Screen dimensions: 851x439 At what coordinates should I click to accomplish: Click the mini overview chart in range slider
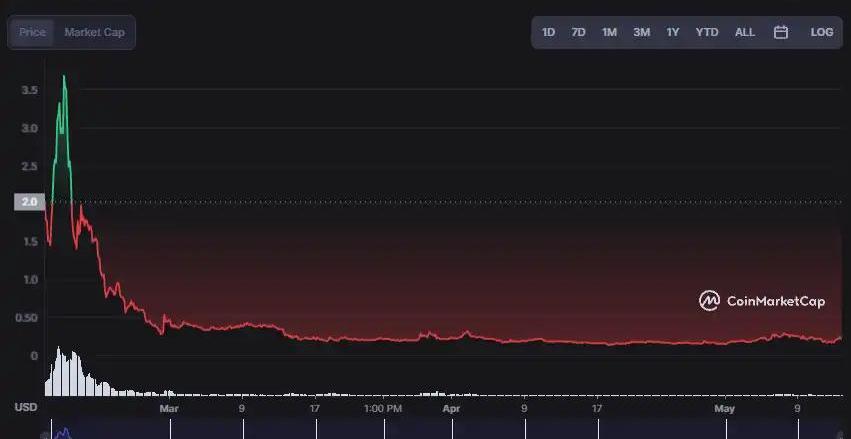tap(62, 432)
